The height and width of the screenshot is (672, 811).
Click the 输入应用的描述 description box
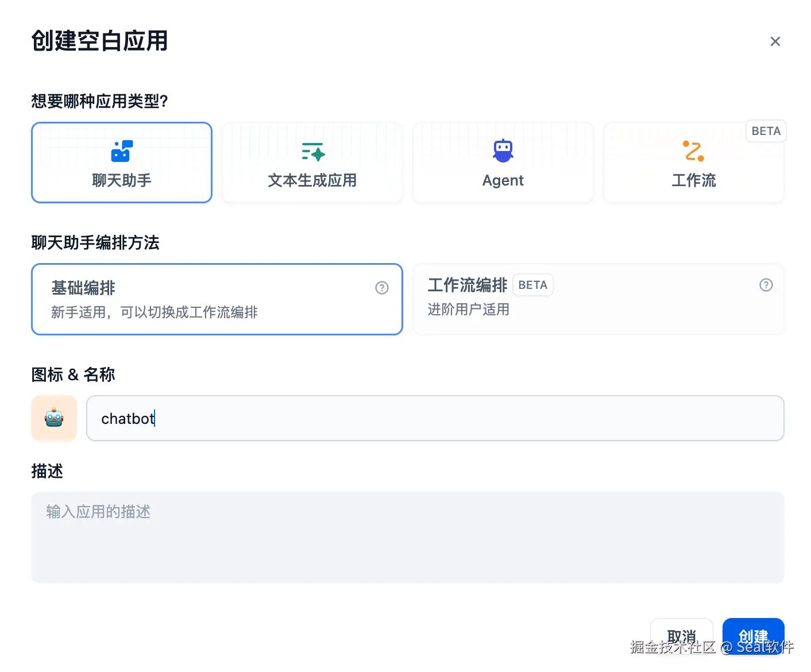coord(408,538)
